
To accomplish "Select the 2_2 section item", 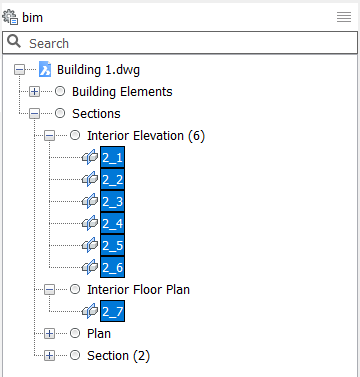I will tap(113, 179).
